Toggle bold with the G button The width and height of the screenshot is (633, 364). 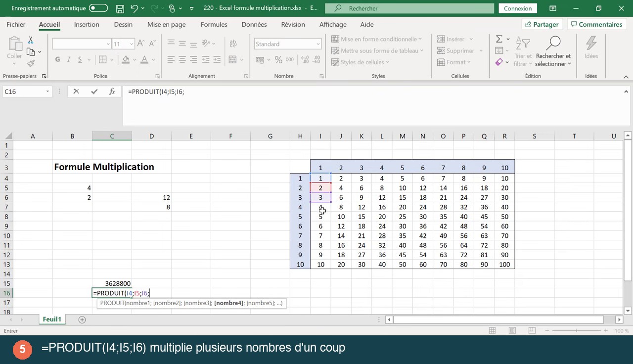click(57, 60)
